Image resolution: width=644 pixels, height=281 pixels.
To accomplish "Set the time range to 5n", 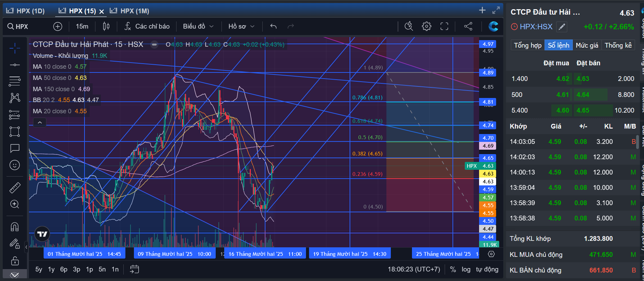I will 102,269.
